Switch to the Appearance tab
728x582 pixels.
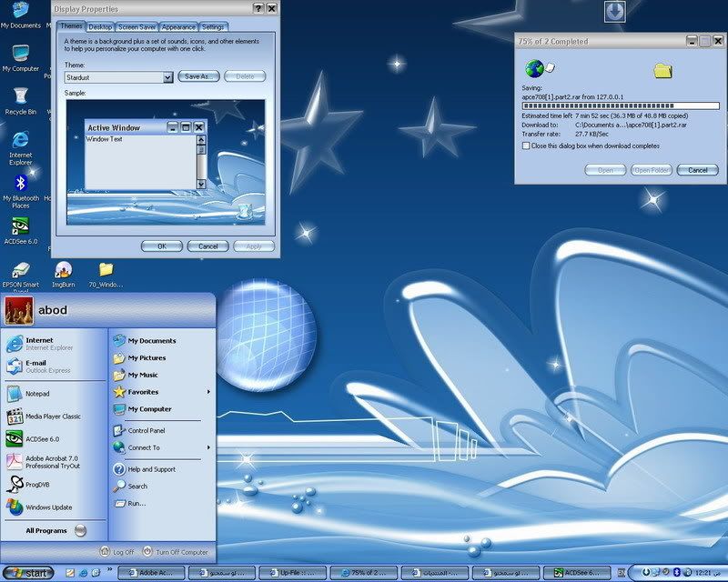pos(178,27)
